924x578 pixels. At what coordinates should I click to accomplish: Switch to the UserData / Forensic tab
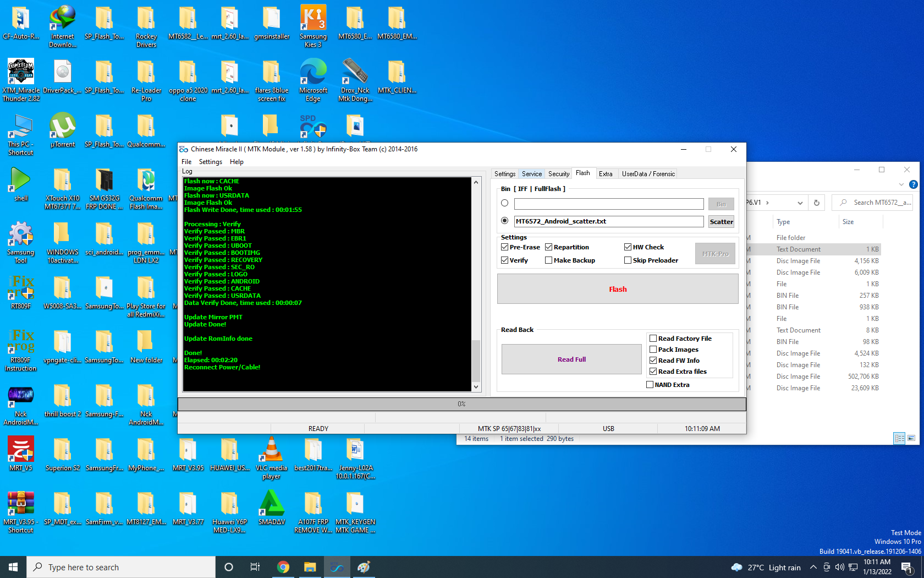pyautogui.click(x=648, y=174)
